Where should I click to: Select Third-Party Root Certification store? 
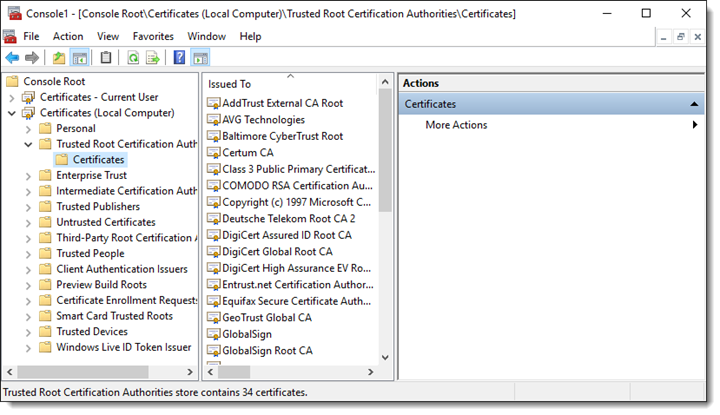coord(126,238)
